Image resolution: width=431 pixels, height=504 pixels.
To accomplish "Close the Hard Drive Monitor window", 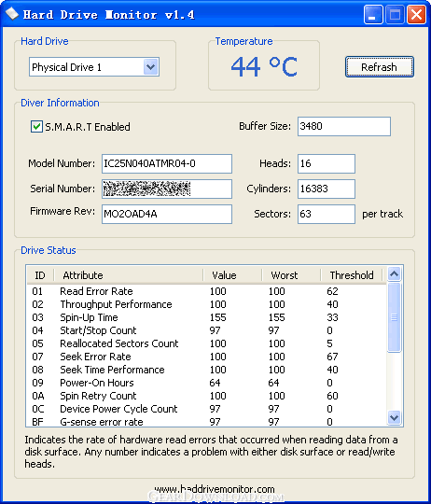I will pos(417,15).
